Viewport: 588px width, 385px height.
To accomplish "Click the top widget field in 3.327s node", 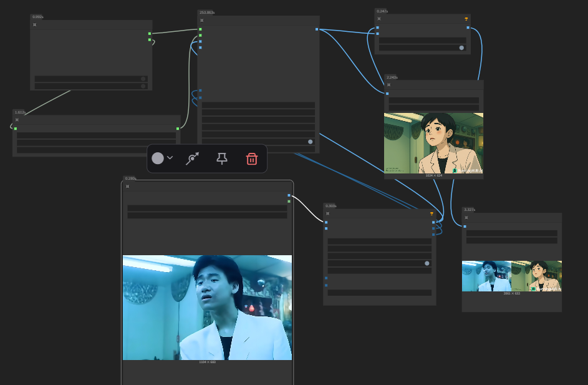I will coord(512,233).
